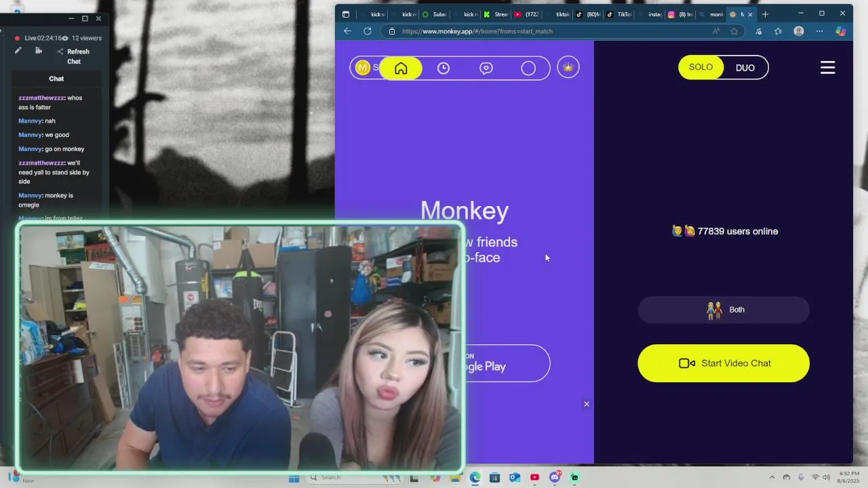Viewport: 868px width, 488px height.
Task: Switch to the YouTube (1722 tab
Action: 527,14
